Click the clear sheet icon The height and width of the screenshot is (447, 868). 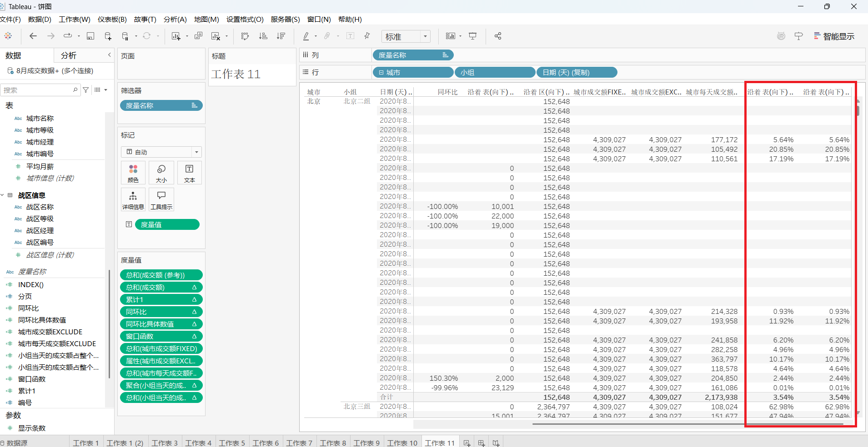click(x=216, y=36)
